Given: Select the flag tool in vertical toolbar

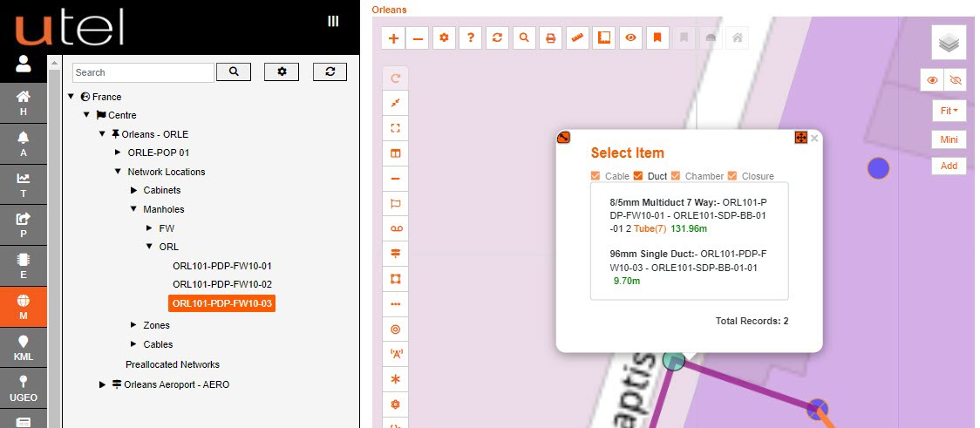Looking at the screenshot, I should pyautogui.click(x=395, y=204).
